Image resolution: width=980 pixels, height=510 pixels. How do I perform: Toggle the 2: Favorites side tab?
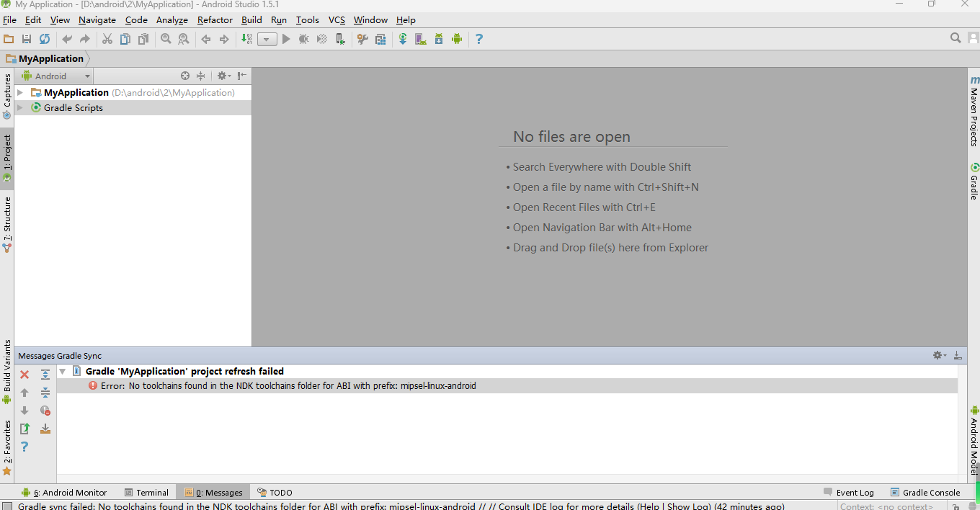(7, 447)
